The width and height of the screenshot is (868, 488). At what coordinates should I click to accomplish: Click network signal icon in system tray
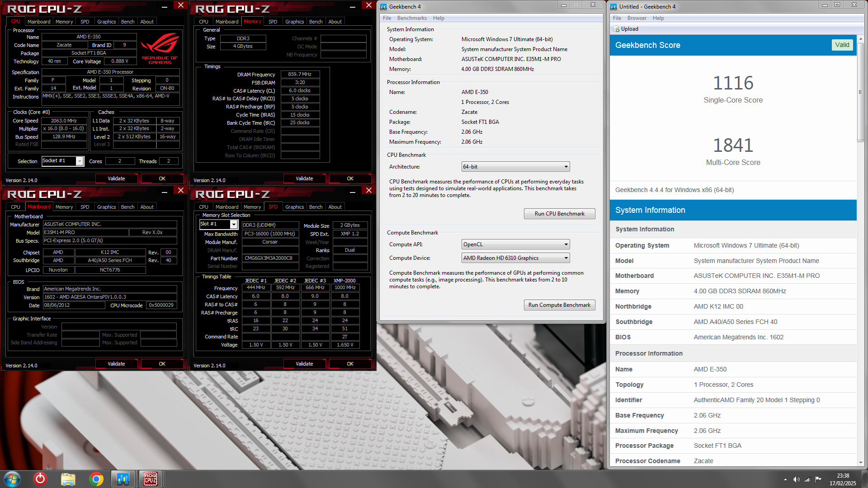pos(807,479)
